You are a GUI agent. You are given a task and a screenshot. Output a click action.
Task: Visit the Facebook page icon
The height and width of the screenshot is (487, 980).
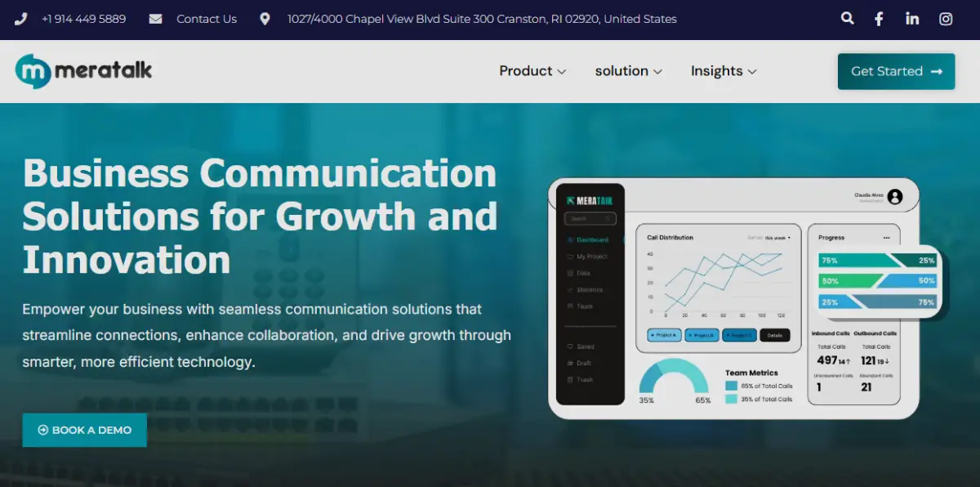pos(880,19)
